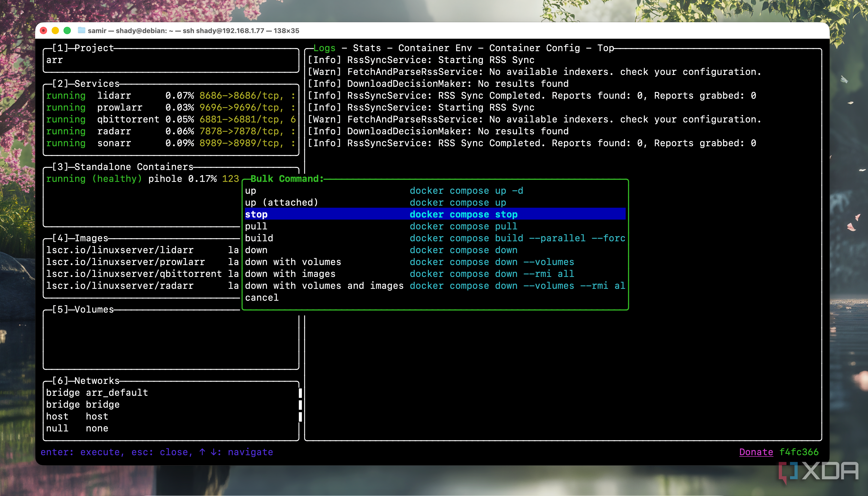Click the folder icon in title bar
The image size is (868, 496).
point(81,30)
